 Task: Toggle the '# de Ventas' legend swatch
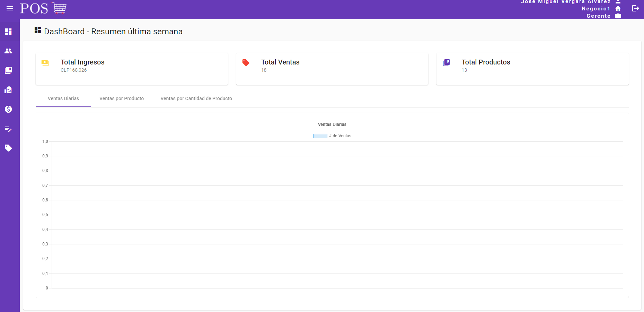tap(320, 136)
